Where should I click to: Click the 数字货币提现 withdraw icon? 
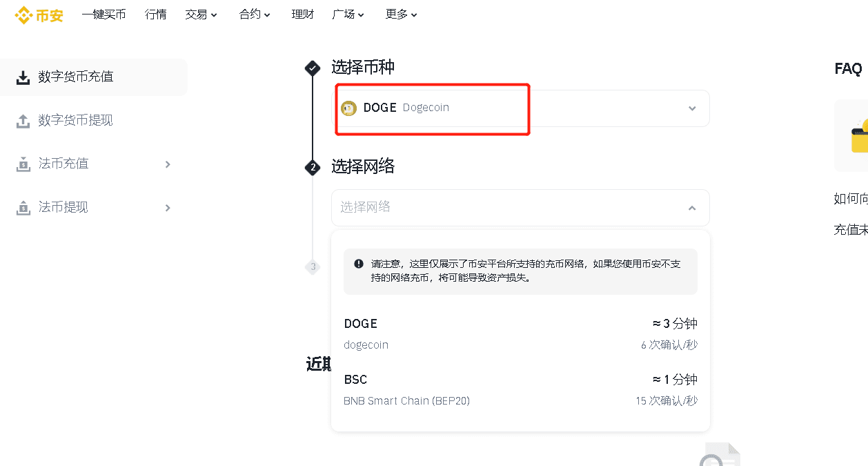pos(21,120)
